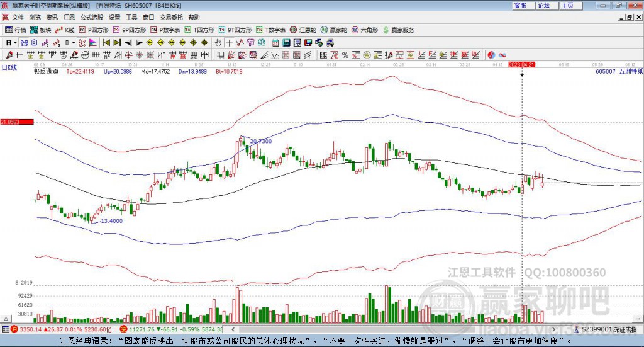Switch to K线 chart view

(65, 30)
